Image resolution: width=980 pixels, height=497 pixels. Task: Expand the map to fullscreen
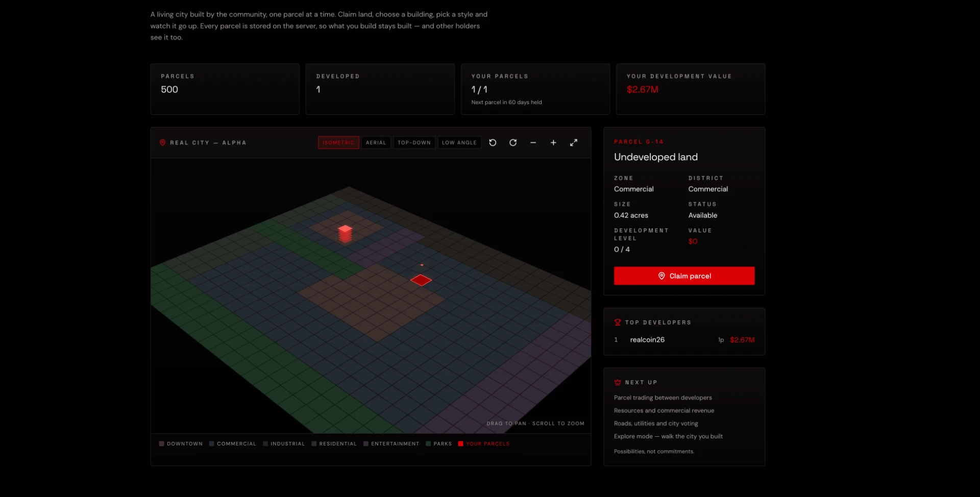574,143
